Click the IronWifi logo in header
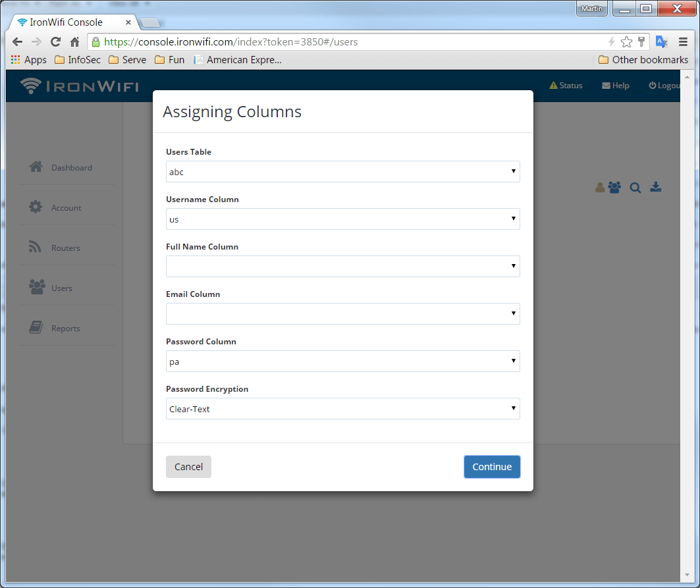The width and height of the screenshot is (700, 588). (80, 86)
